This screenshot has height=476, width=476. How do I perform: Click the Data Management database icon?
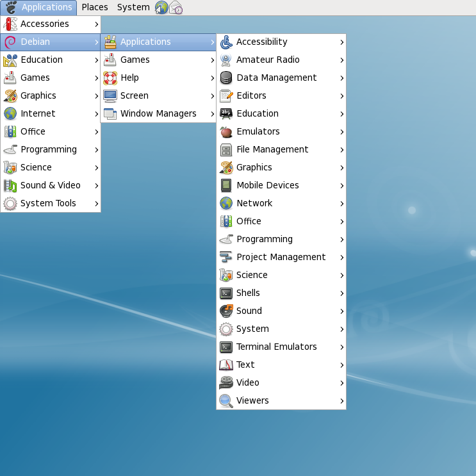[226, 78]
